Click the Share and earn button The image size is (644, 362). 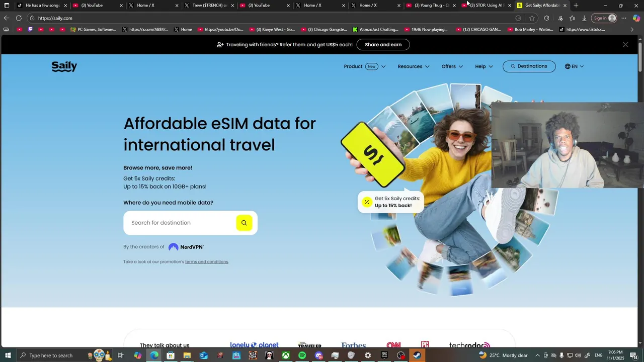click(383, 45)
